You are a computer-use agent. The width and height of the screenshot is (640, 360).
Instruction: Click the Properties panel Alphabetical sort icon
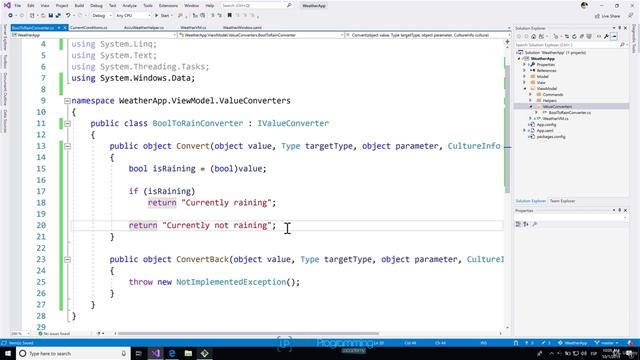coord(526,224)
